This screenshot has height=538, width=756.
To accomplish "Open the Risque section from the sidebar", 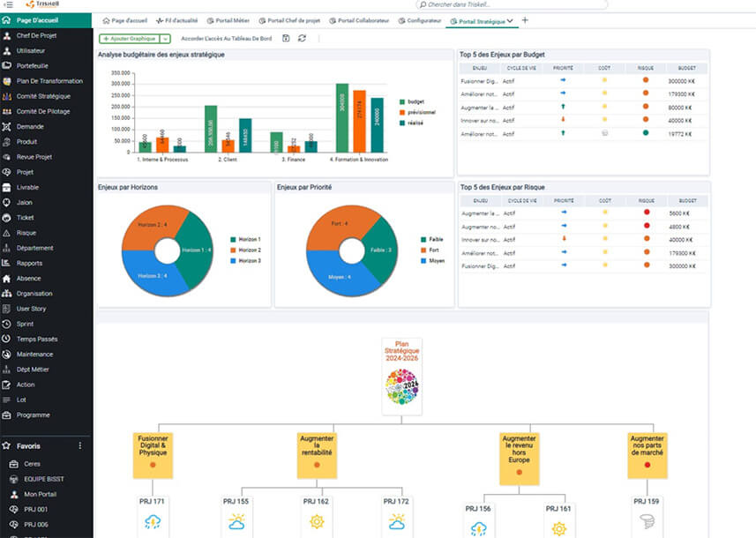I will 32,232.
